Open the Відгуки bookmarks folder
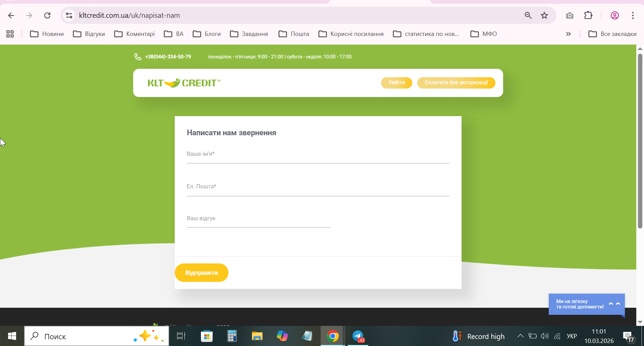 pyautogui.click(x=89, y=34)
